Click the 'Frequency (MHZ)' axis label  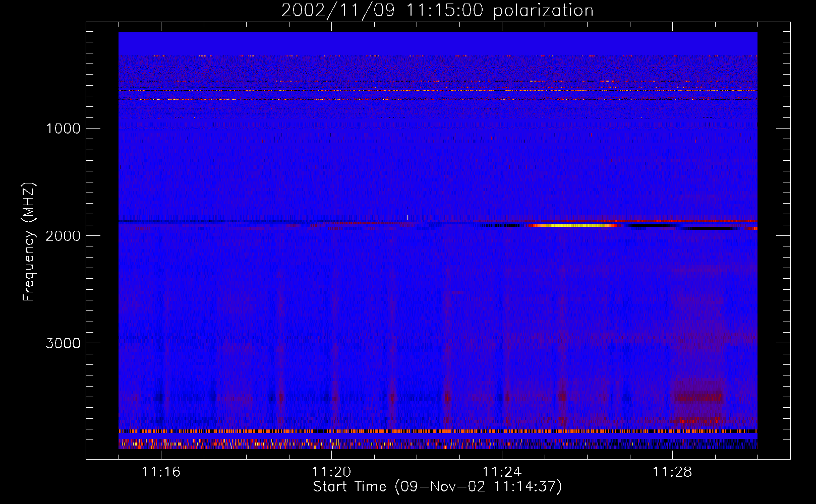point(29,242)
